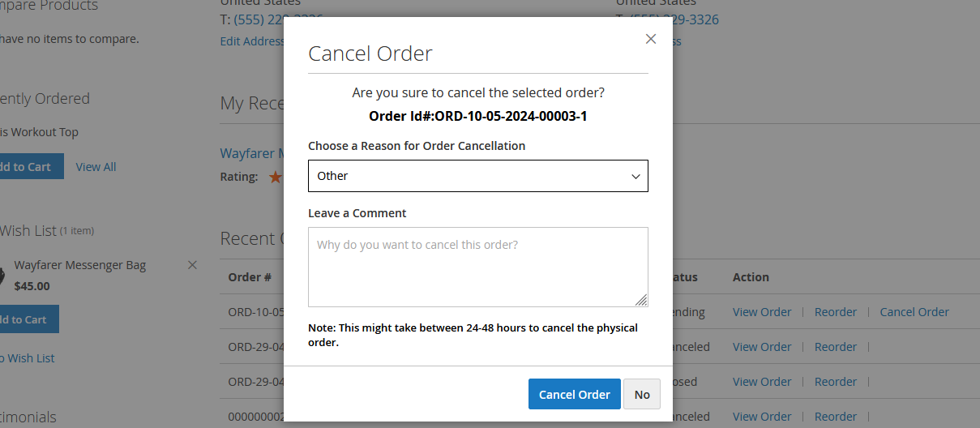Confirm with the blue Cancel Order button
980x428 pixels.
click(574, 395)
